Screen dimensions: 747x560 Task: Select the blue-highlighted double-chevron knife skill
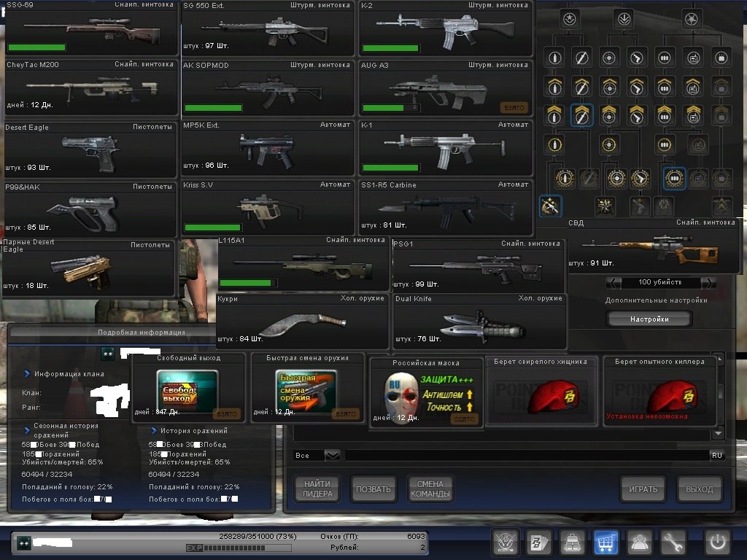[x=581, y=115]
